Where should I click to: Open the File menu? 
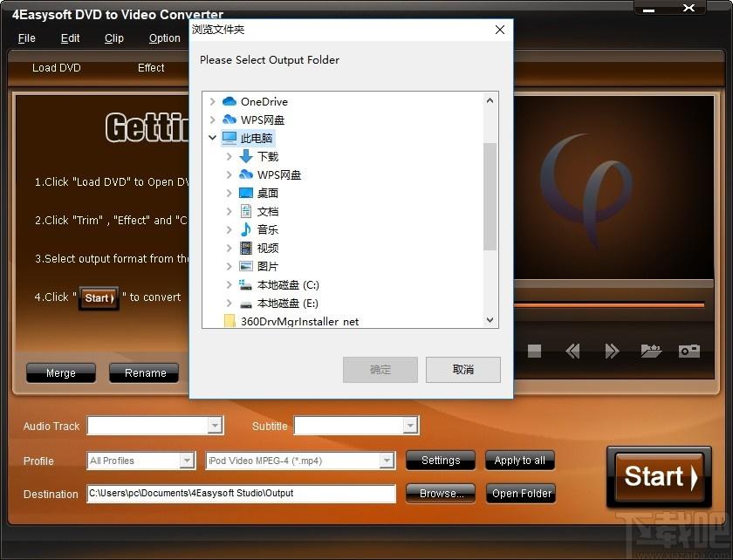pyautogui.click(x=27, y=38)
